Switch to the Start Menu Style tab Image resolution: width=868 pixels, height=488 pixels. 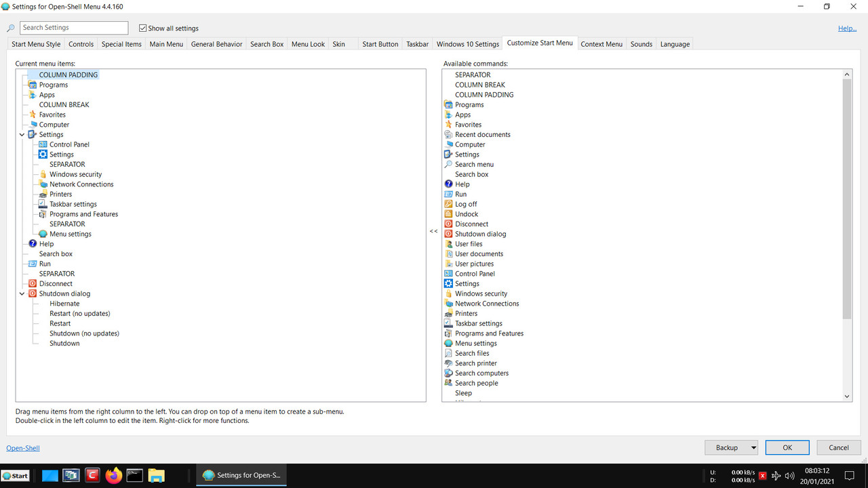click(x=36, y=44)
